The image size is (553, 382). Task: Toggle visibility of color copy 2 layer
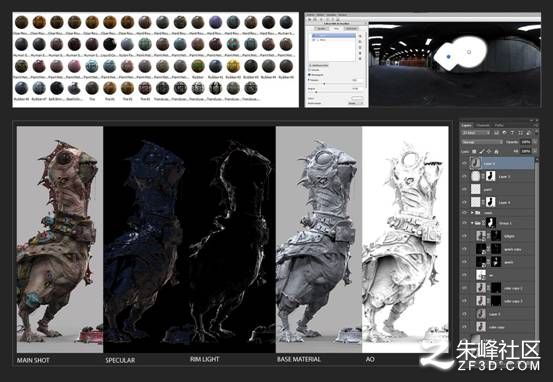464,288
